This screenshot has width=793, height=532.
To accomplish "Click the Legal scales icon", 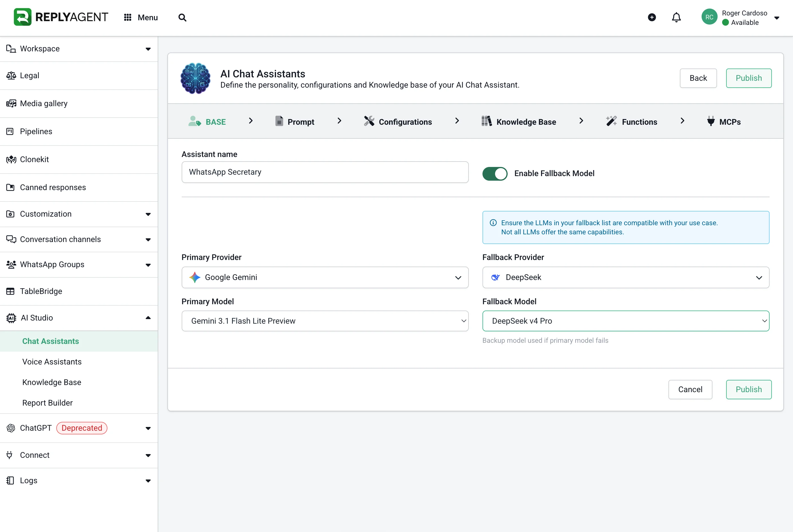I will 11,75.
